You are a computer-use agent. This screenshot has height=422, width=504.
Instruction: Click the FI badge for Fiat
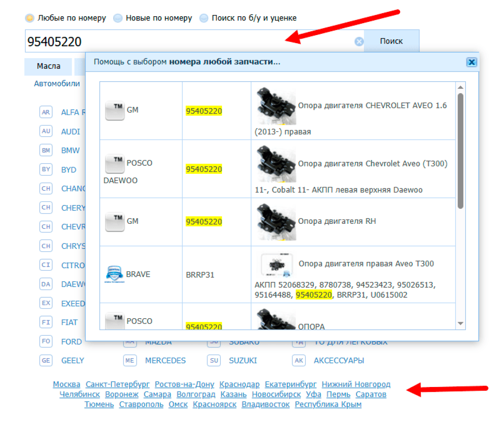click(x=46, y=322)
